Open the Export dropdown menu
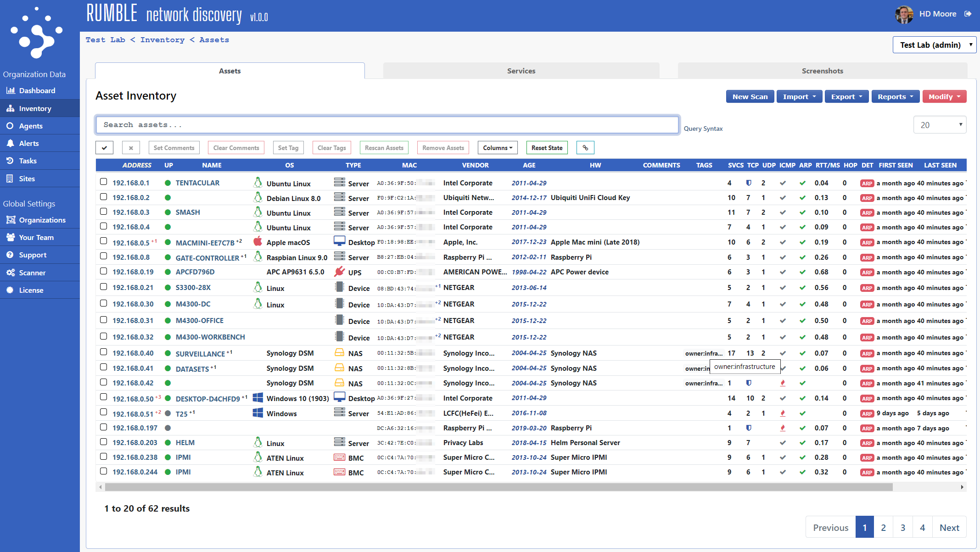Image resolution: width=980 pixels, height=552 pixels. (x=846, y=97)
